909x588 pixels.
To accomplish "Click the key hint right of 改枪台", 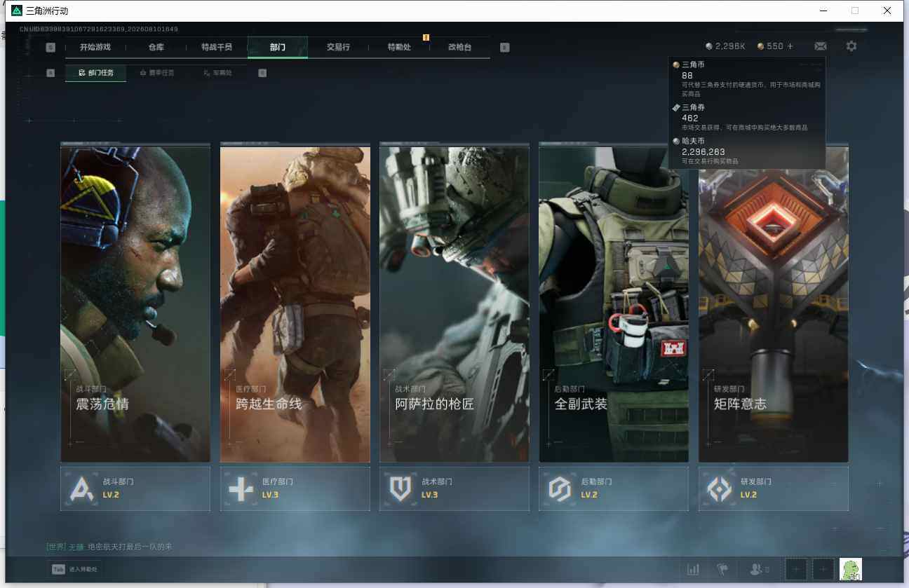I will click(505, 48).
